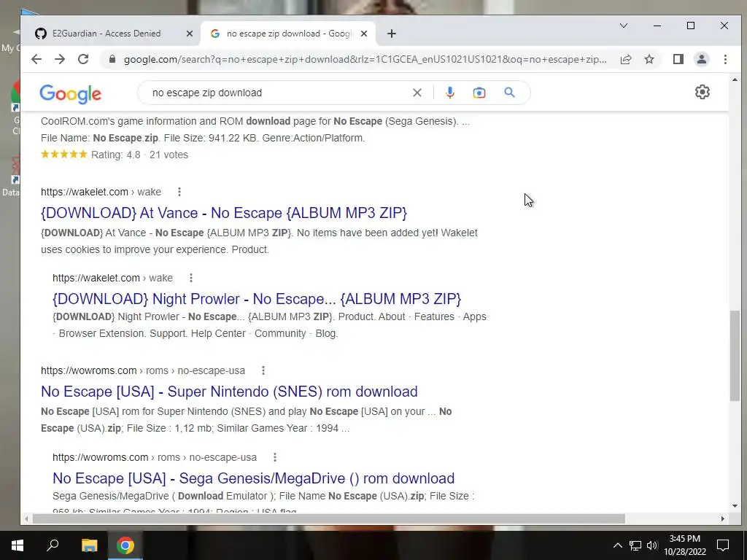Open the Chrome three-dot menu
The height and width of the screenshot is (560, 747).
[725, 59]
